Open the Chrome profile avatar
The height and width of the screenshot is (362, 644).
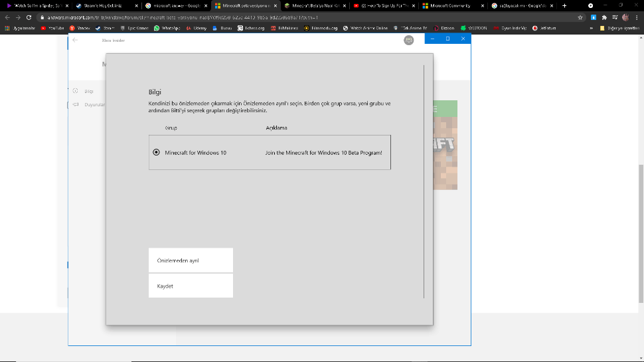625,18
